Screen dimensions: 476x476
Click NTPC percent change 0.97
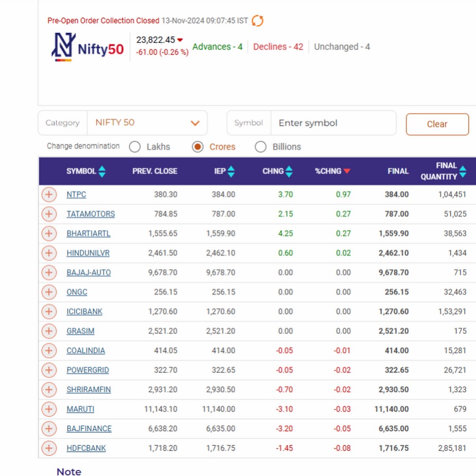[x=343, y=195]
